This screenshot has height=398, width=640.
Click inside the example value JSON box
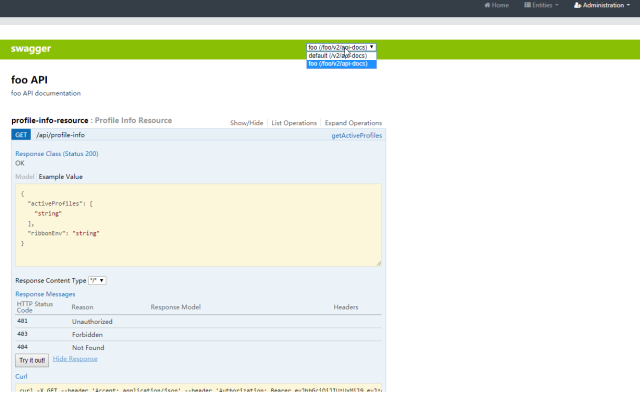click(x=198, y=225)
